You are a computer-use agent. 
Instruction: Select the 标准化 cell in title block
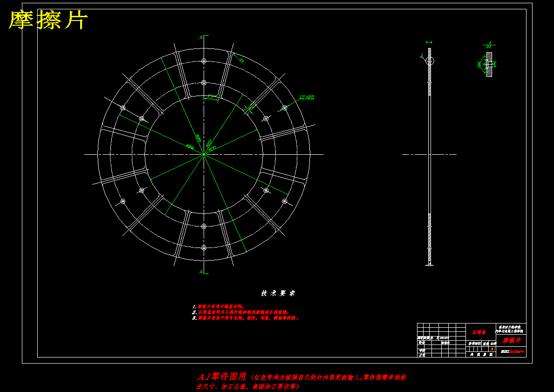coord(445,343)
